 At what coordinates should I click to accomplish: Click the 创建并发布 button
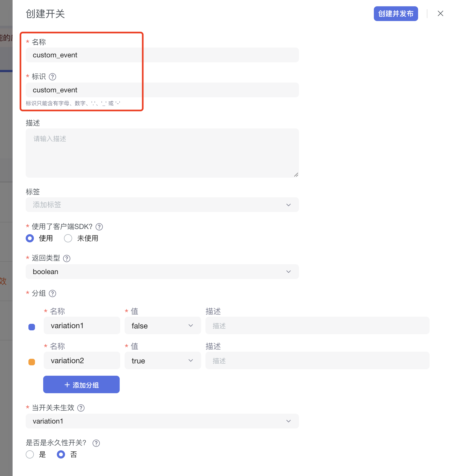[x=396, y=14]
